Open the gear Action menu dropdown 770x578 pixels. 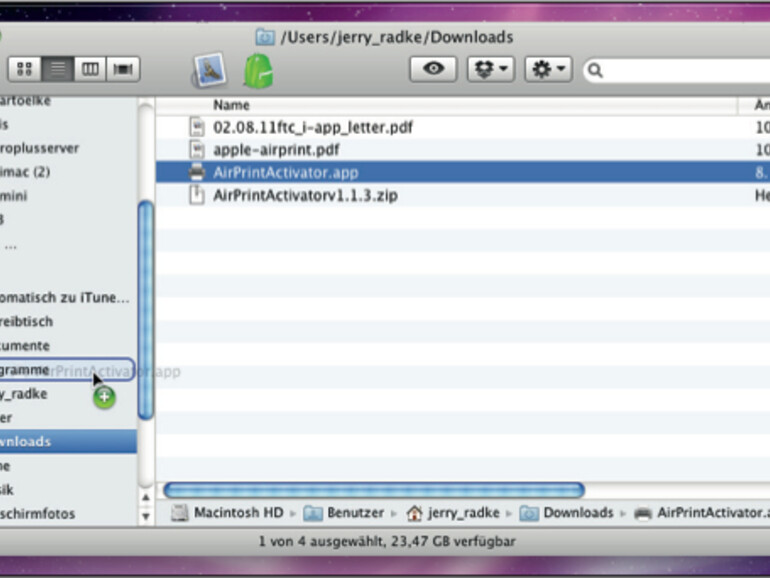(548, 69)
